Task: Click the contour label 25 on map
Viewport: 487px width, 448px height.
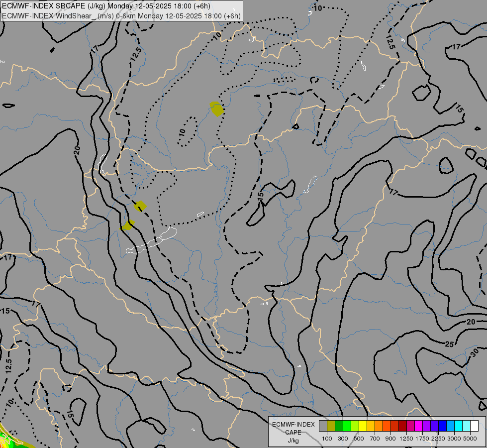Action: point(449,344)
